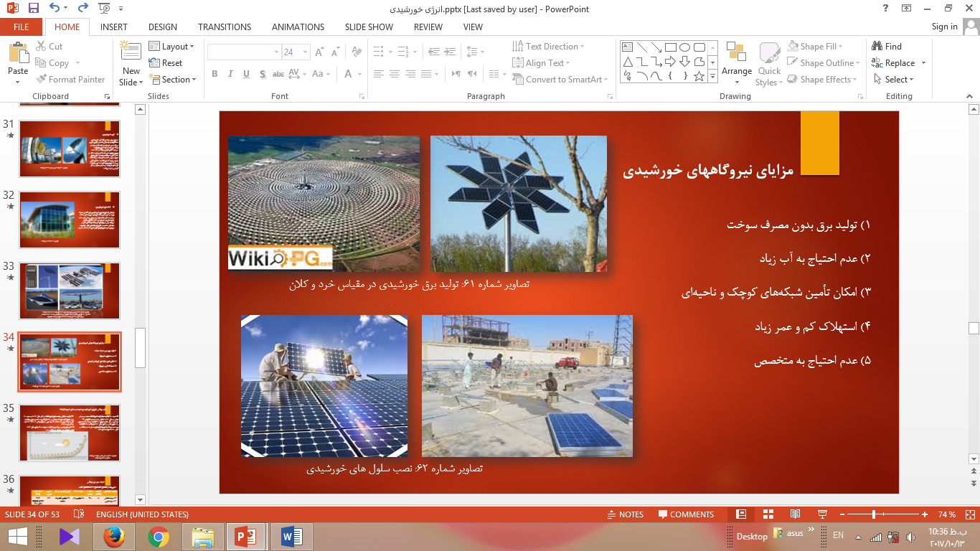This screenshot has height=551, width=980.
Task: Align text to the right
Action: [410, 74]
